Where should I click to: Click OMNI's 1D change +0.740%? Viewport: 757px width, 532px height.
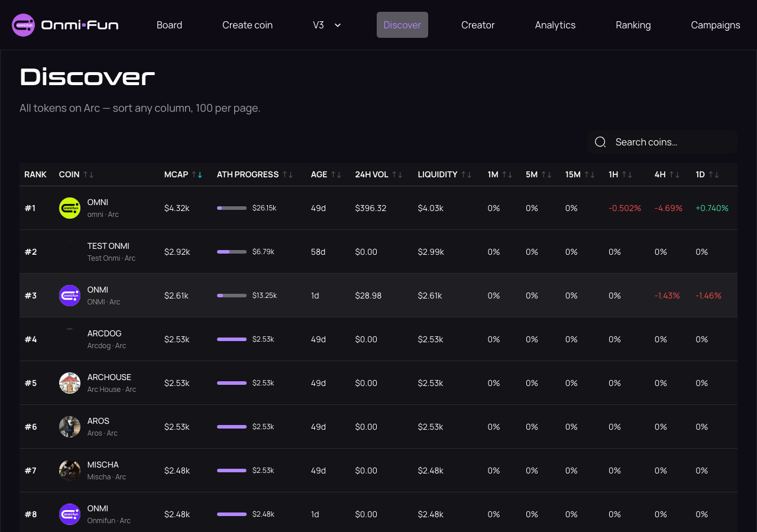click(712, 208)
